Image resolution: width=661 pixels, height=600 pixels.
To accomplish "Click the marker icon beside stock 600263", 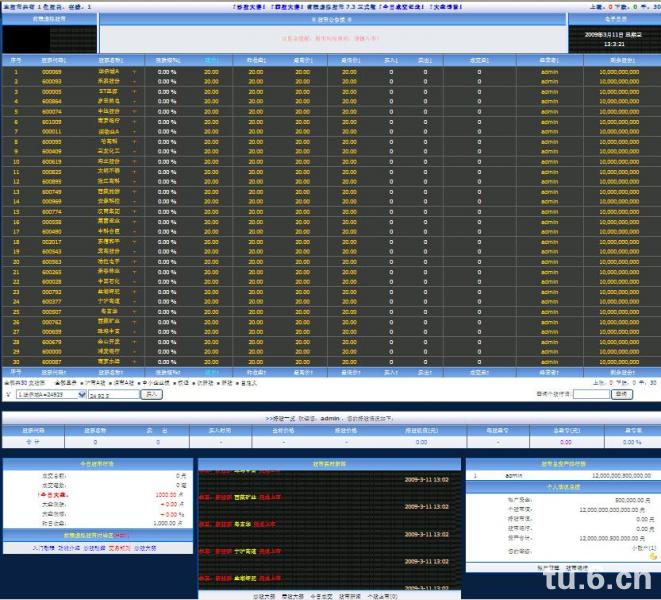I will (x=134, y=272).
